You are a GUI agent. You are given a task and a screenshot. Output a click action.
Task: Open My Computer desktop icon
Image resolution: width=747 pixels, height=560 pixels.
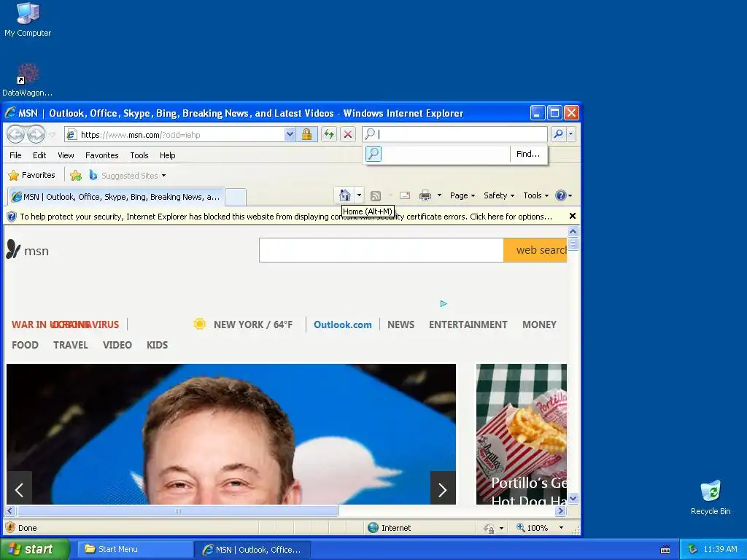coord(28,20)
